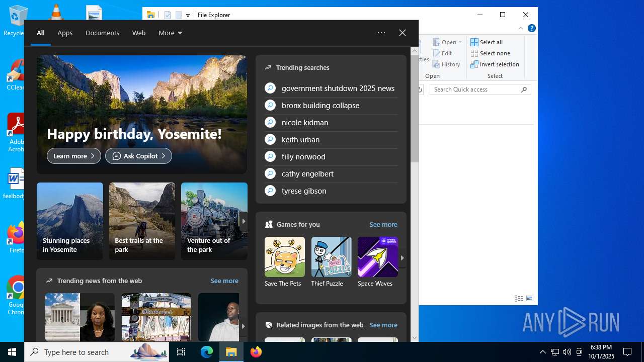Click Select all in File Explorer ribbon
The width and height of the screenshot is (644, 362).
(x=487, y=42)
